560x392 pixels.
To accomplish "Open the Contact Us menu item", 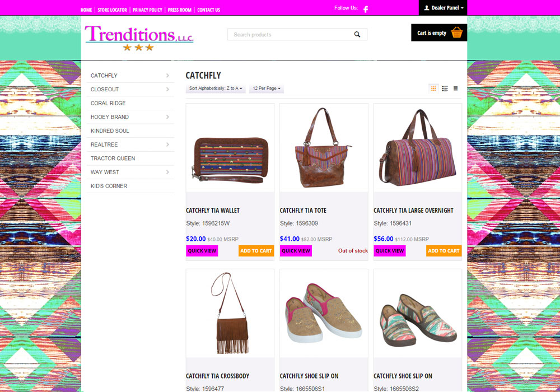I will tap(208, 10).
